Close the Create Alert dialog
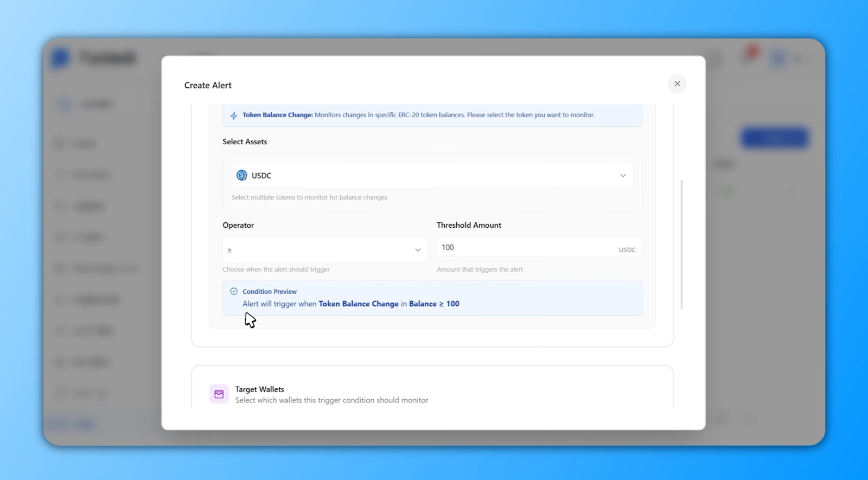The image size is (868, 480). [677, 84]
